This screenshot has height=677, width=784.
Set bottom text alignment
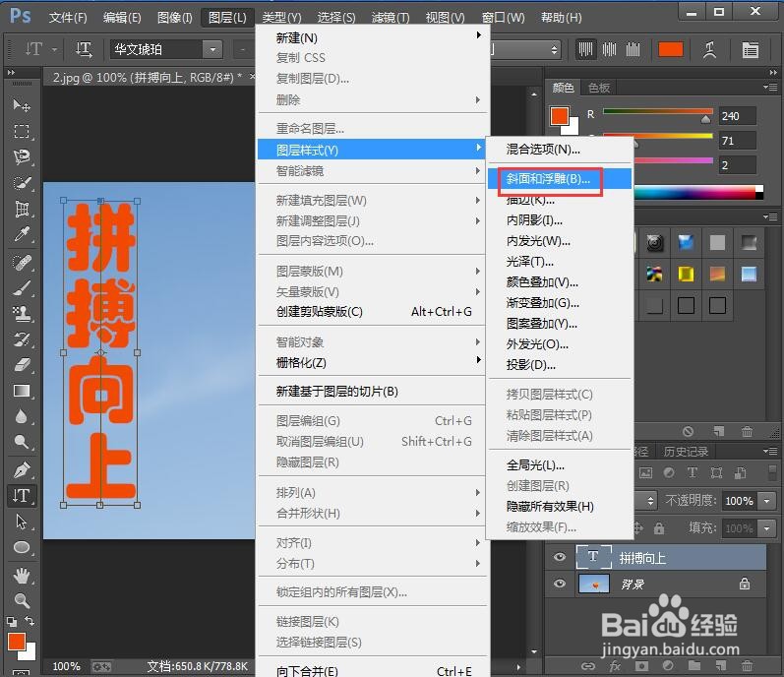point(633,49)
